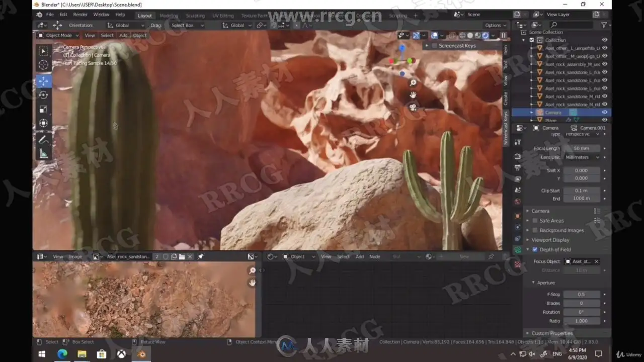The height and width of the screenshot is (362, 644).
Task: Enable the Screencast Keys checkbox
Action: [435, 46]
